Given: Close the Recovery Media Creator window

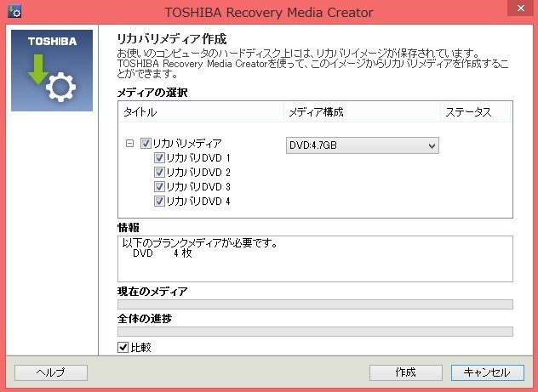Looking at the screenshot, I should pos(520,8).
